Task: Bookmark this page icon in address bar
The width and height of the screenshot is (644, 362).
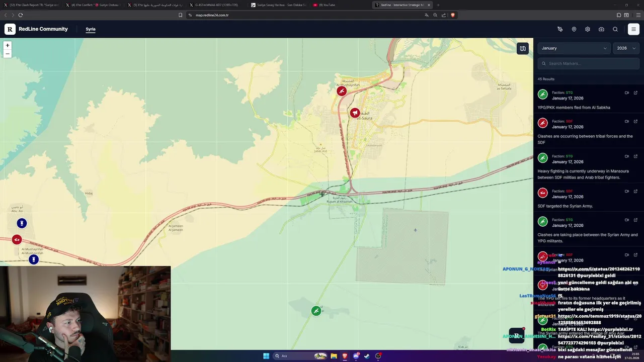Action: pyautogui.click(x=180, y=15)
